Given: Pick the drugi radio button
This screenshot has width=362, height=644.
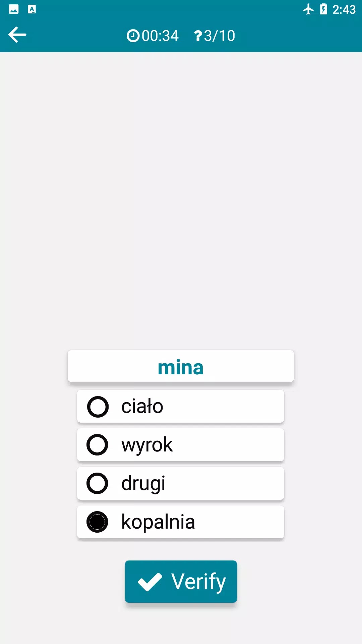Looking at the screenshot, I should click(x=97, y=484).
